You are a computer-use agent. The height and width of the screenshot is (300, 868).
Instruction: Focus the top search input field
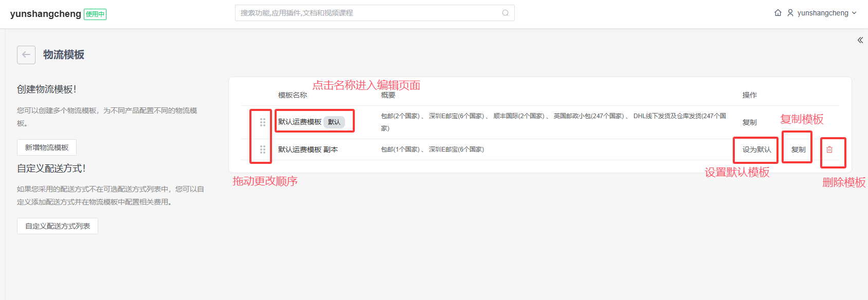point(368,13)
